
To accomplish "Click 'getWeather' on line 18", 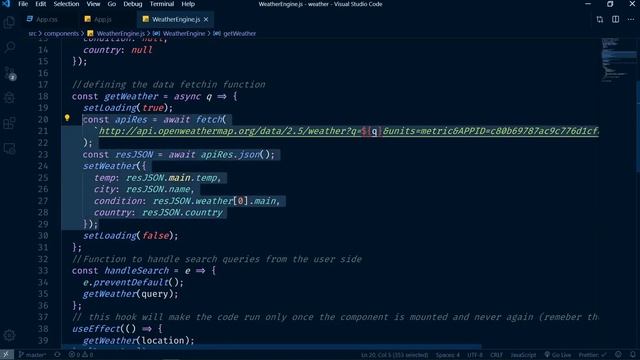I will point(131,96).
